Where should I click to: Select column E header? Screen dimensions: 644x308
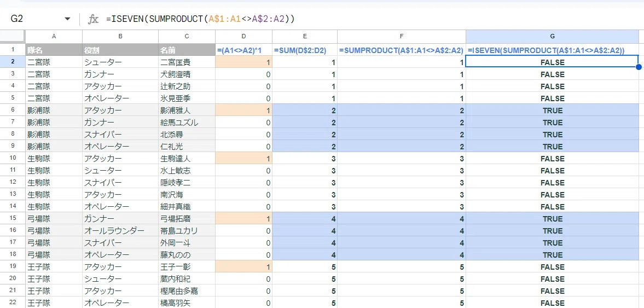pos(305,36)
